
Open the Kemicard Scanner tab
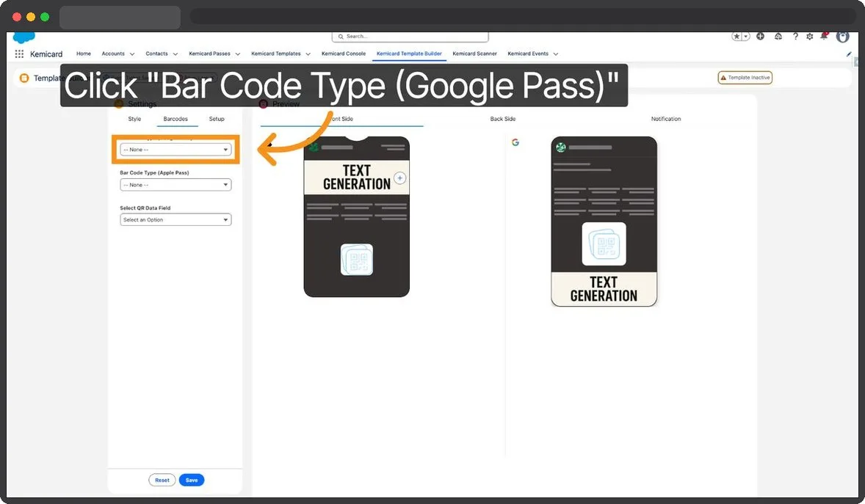click(x=474, y=54)
